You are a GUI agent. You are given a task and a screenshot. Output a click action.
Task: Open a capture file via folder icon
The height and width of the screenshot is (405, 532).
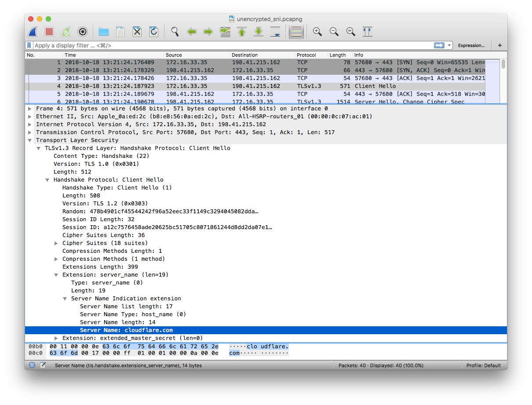(104, 32)
